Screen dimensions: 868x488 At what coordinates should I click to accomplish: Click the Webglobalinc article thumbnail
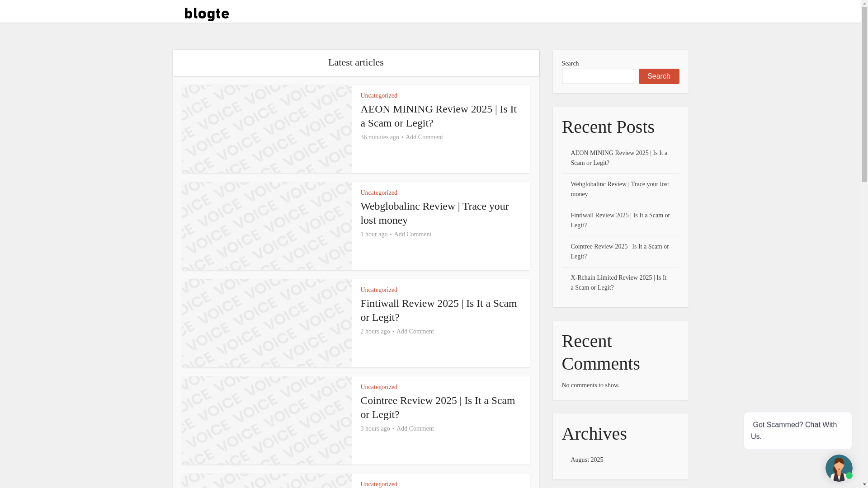(x=267, y=226)
